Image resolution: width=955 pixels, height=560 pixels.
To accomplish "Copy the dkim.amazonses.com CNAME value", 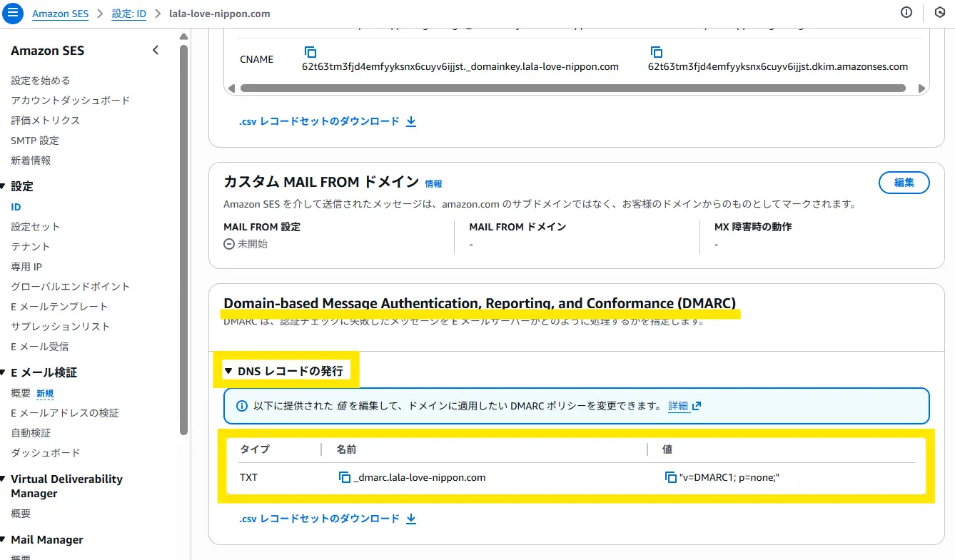I will (656, 52).
